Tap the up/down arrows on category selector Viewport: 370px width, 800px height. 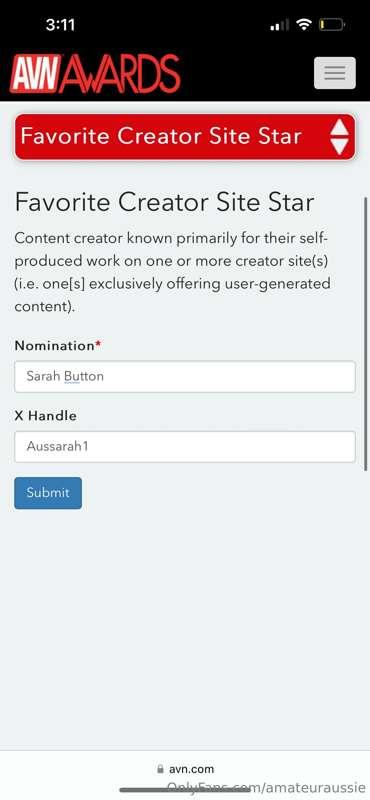point(339,137)
